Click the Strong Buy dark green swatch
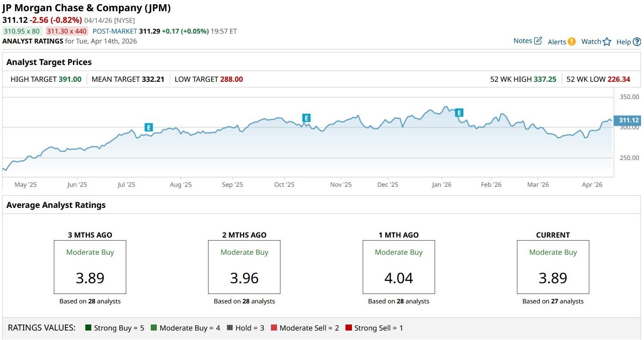The image size is (644, 340). click(88, 328)
